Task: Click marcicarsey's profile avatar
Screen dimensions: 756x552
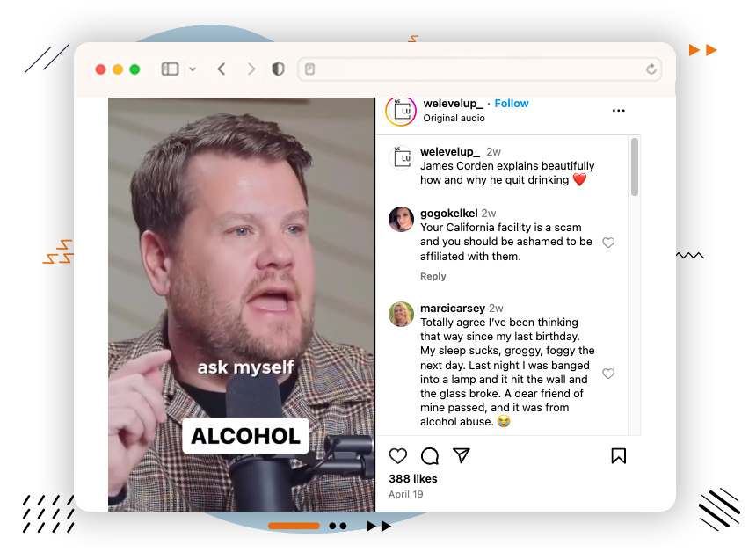Action: pyautogui.click(x=402, y=314)
